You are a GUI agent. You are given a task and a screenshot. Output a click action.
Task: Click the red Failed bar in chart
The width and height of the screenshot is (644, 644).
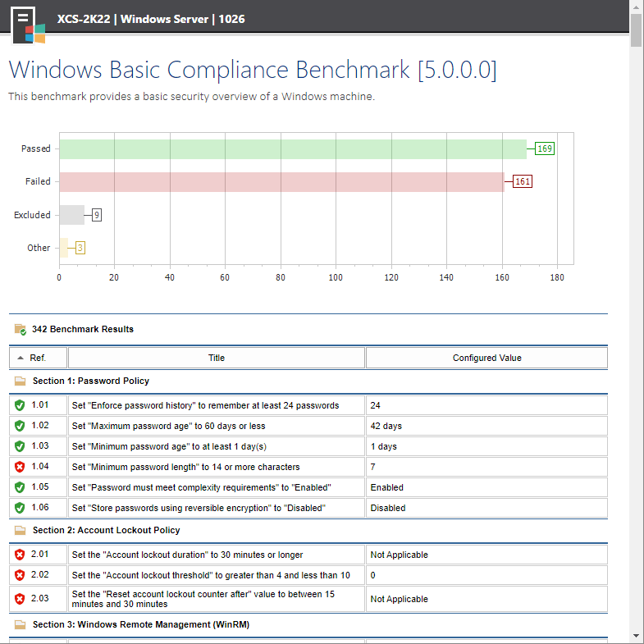(x=281, y=182)
